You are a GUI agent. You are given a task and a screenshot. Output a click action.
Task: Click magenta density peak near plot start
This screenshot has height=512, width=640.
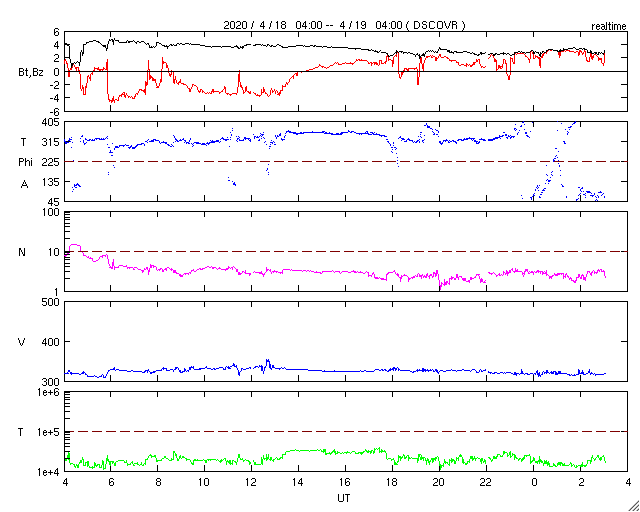[x=75, y=245]
